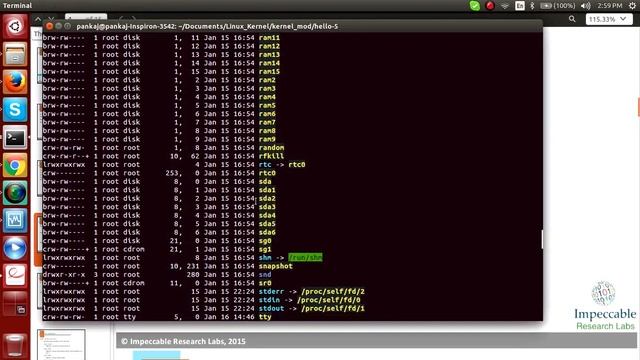This screenshot has width=640, height=360.
Task: Open the battery 100% indicator
Action: click(x=558, y=6)
